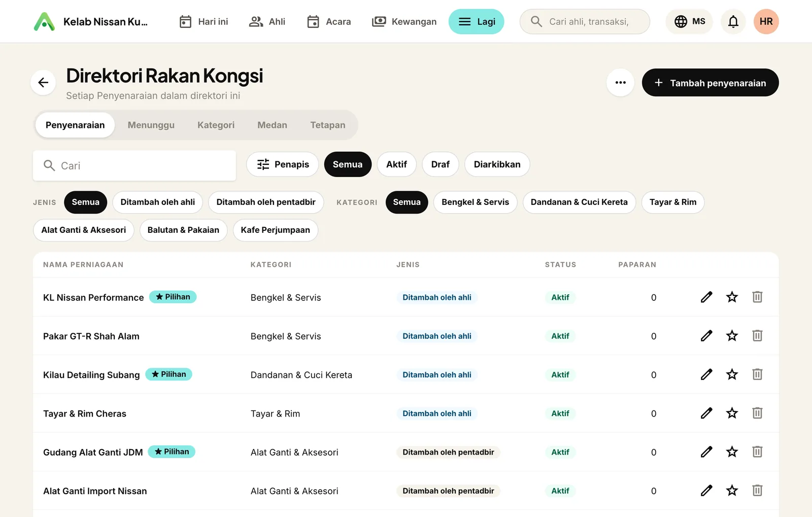Open the Penapis filter panel
Screen dimensions: 812x517
point(283,164)
